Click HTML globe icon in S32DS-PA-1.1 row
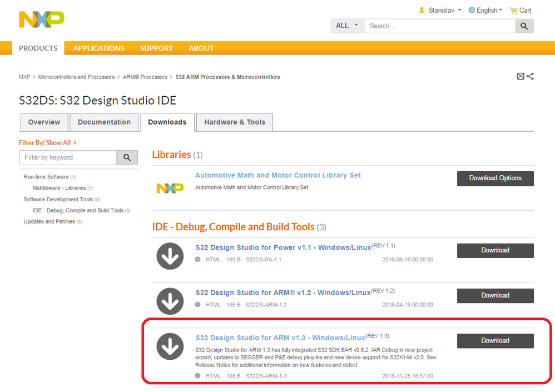555x392 pixels. [198, 259]
